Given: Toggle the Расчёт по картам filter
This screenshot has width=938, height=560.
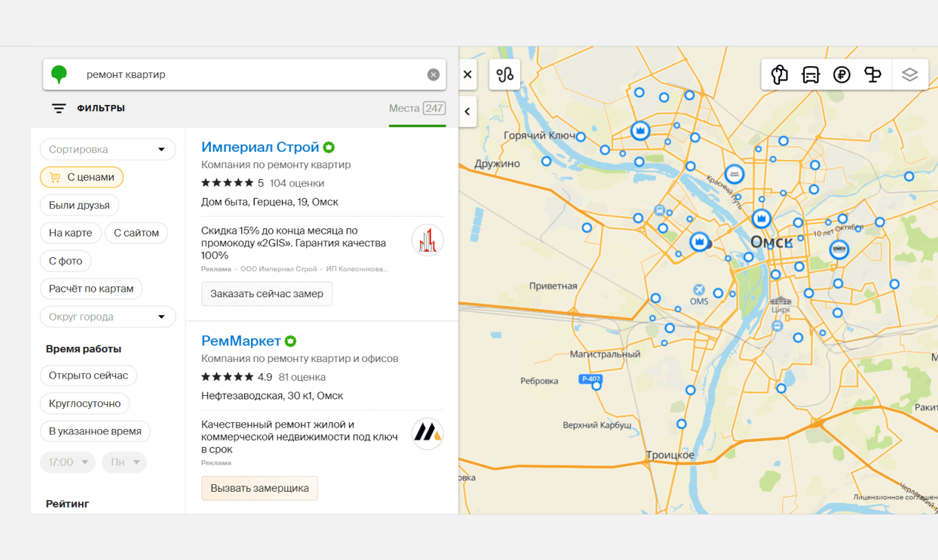Looking at the screenshot, I should pos(91,288).
